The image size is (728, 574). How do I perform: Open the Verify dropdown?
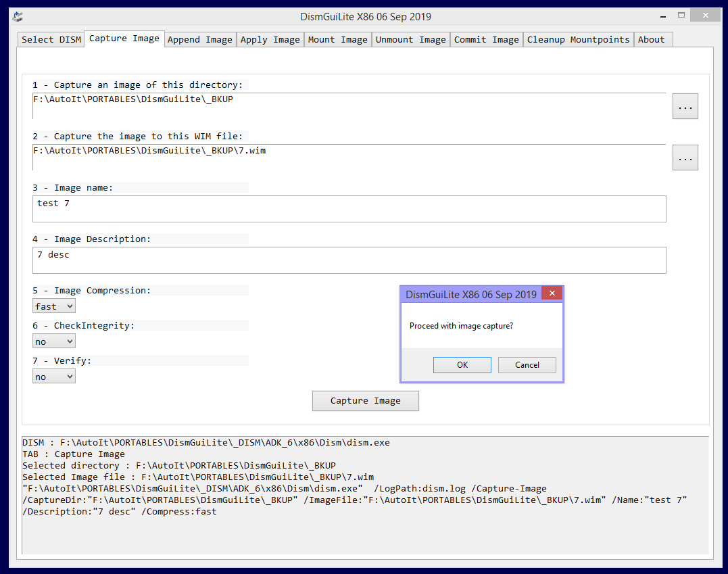[54, 377]
